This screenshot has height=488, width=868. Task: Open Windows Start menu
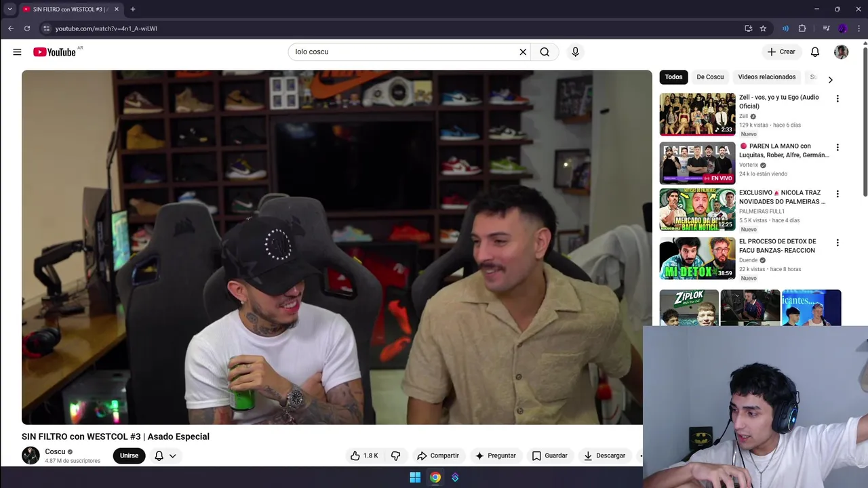pyautogui.click(x=415, y=477)
